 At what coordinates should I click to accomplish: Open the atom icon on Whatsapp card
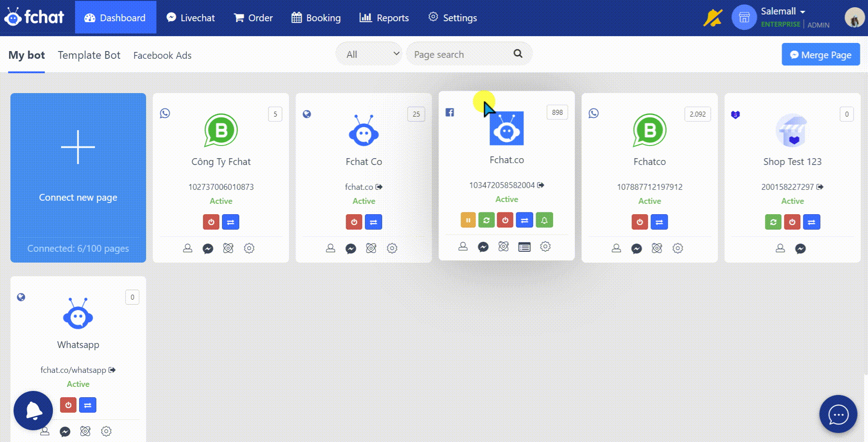click(85, 431)
